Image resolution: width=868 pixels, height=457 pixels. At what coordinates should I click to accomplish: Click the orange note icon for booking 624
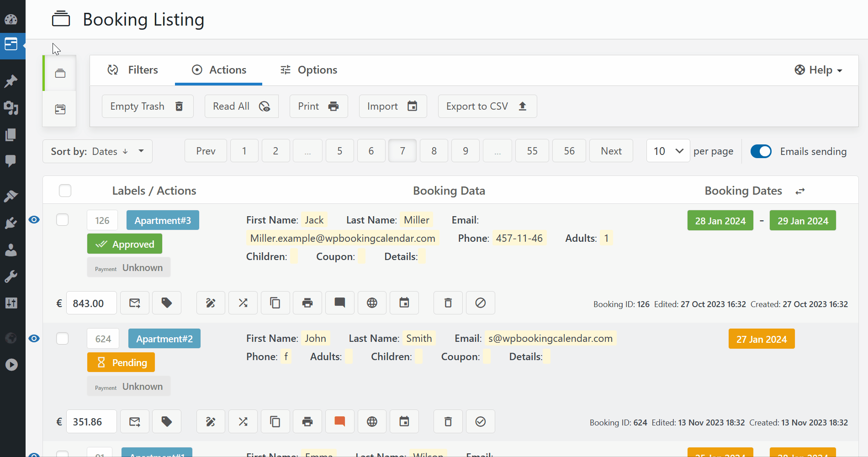click(339, 421)
